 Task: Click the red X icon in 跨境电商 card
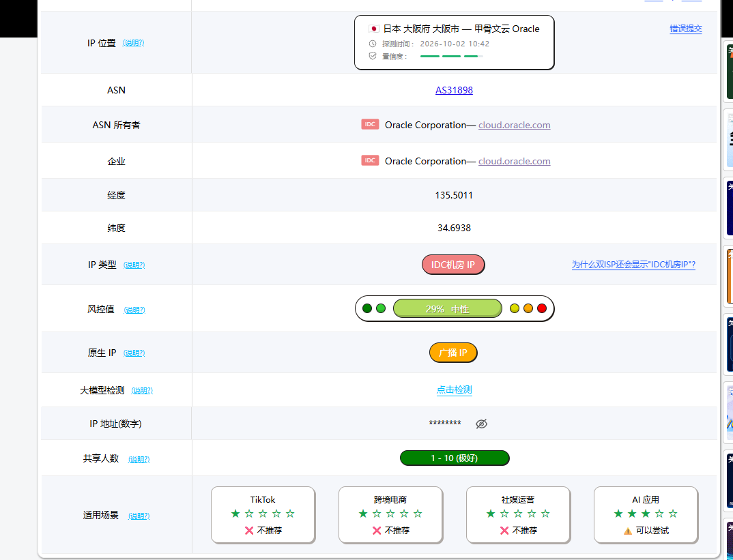pyautogui.click(x=377, y=531)
